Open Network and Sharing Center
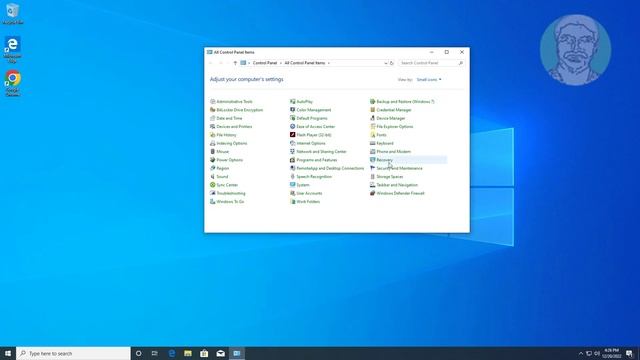The height and width of the screenshot is (360, 640). tap(318, 151)
